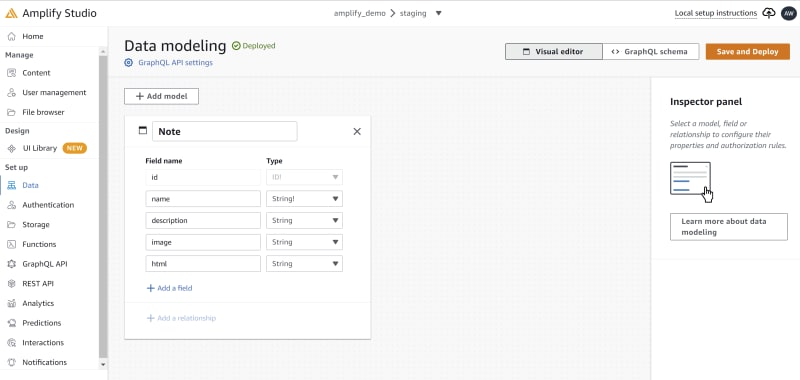Click the green Deployed status checkmark
Viewport: 800px width, 380px height.
pos(236,46)
